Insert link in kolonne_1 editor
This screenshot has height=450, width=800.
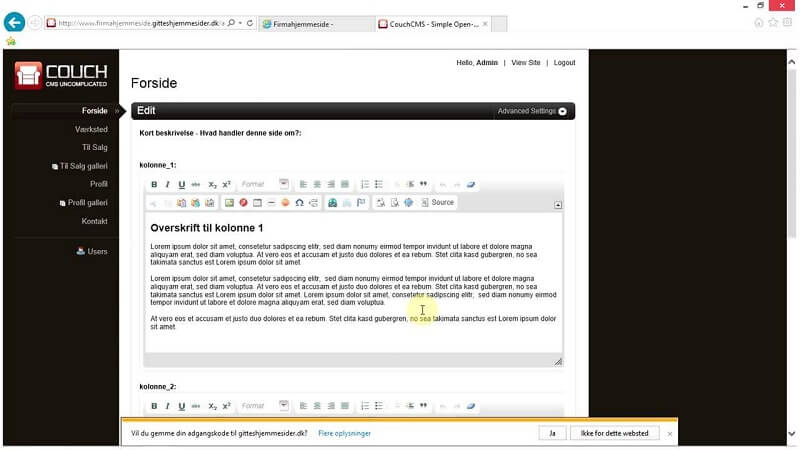333,203
